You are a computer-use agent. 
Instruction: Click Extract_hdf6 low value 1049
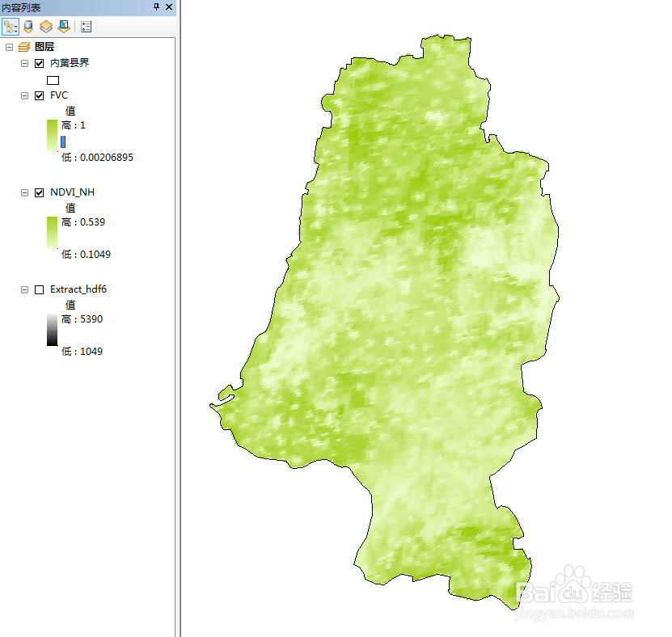91,352
